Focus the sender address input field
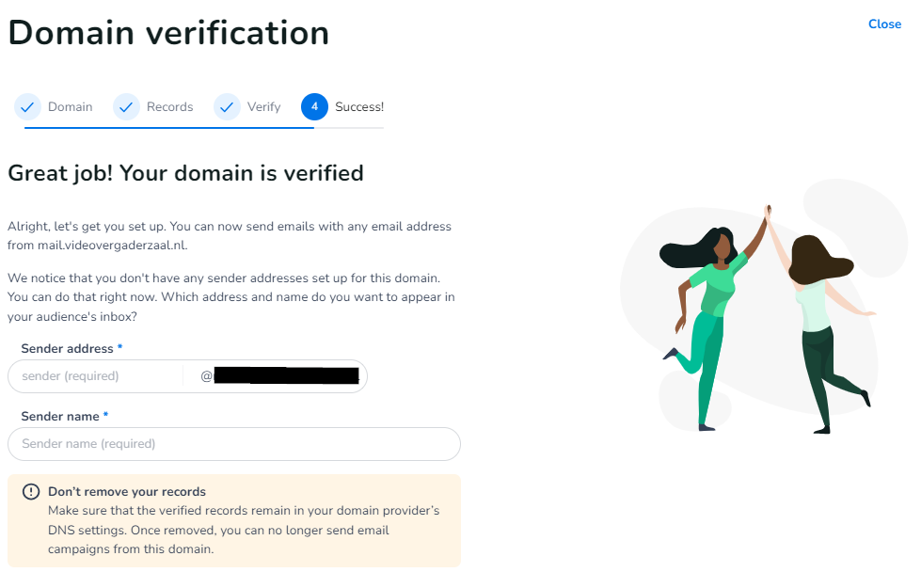 coord(94,376)
